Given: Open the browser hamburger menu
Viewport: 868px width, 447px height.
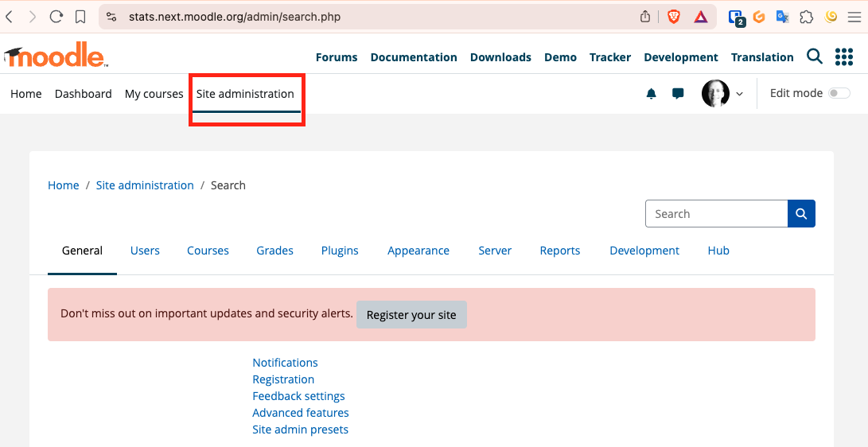Looking at the screenshot, I should coord(854,17).
